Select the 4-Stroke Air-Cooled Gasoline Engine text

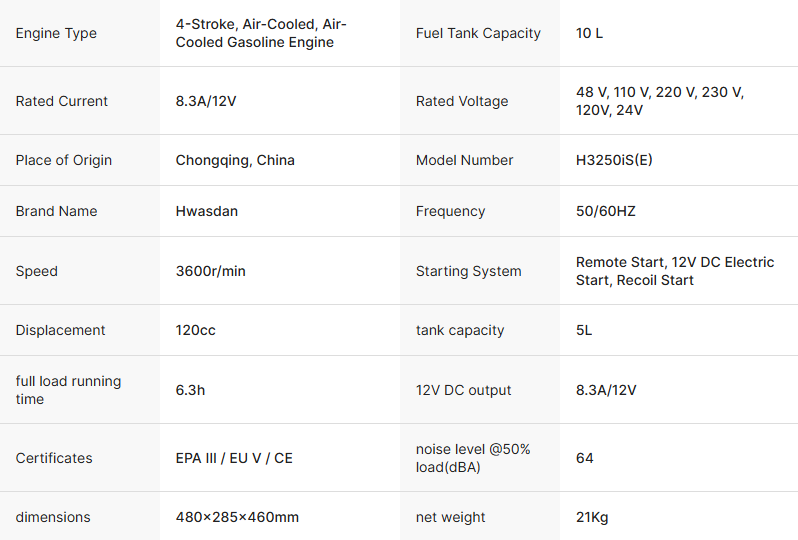coord(261,33)
